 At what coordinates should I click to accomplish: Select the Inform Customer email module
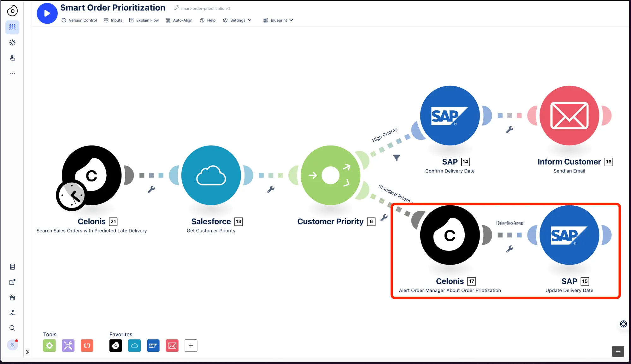click(569, 115)
